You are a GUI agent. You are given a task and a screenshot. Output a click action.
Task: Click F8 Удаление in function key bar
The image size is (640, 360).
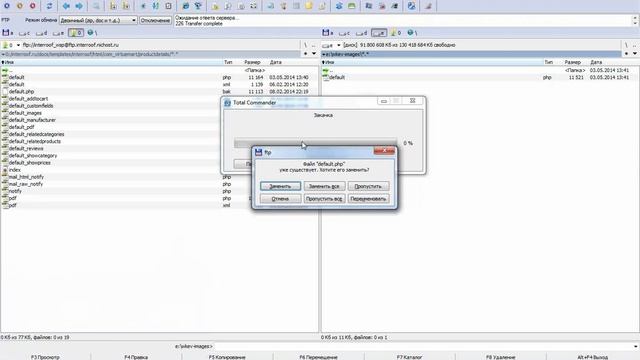pos(500,357)
